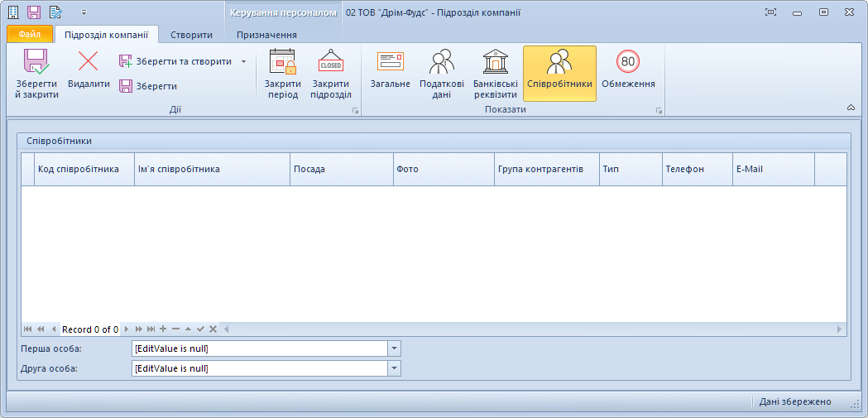The image size is (868, 418).
Task: Add a new record with the plus button
Action: pos(163,329)
